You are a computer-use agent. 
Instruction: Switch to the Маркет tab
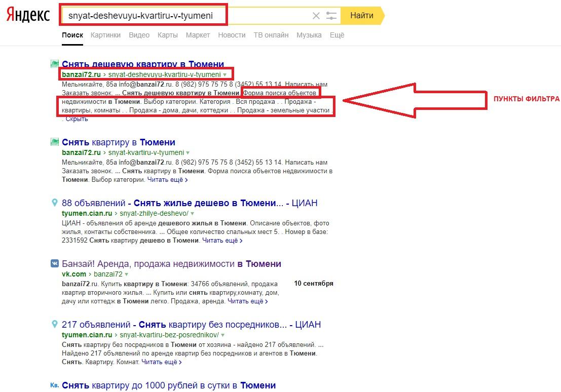click(198, 35)
